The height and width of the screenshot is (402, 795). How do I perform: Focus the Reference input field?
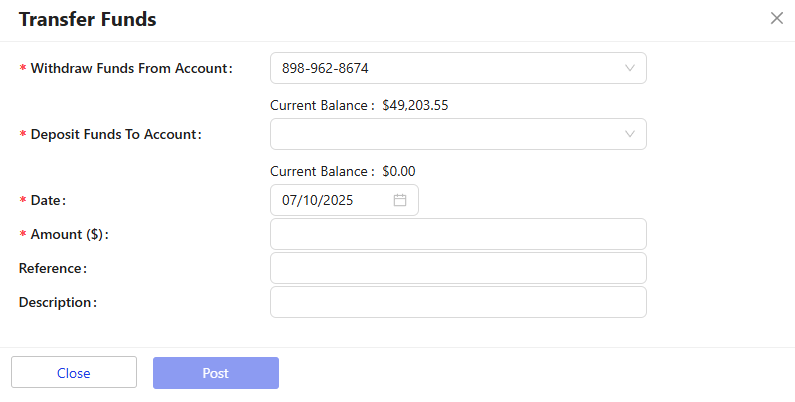click(x=458, y=268)
